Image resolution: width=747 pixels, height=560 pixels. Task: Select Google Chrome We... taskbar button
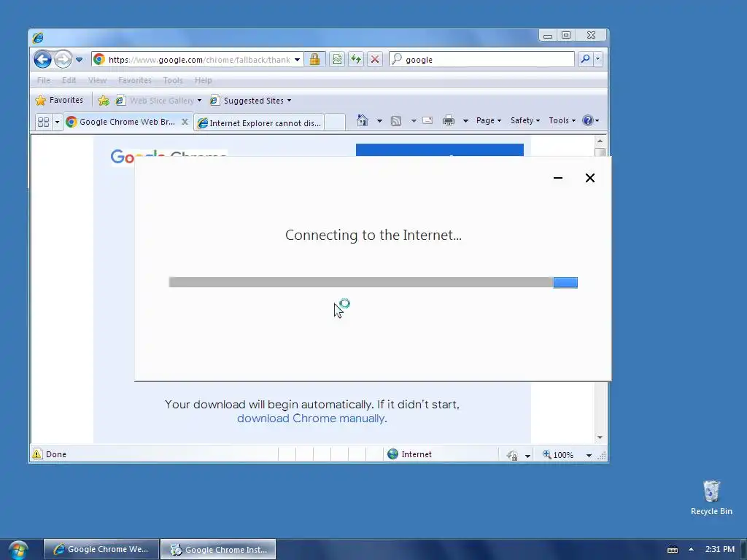click(101, 549)
